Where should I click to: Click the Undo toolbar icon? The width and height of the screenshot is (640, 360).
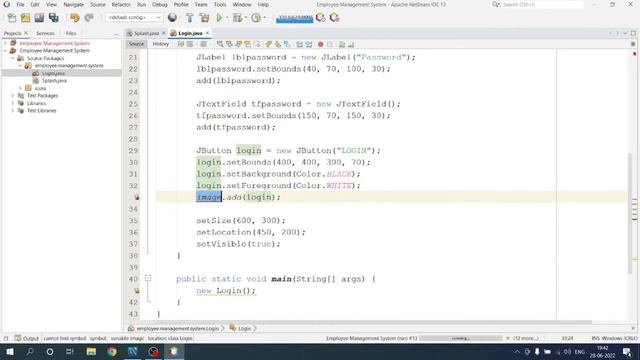point(74,18)
